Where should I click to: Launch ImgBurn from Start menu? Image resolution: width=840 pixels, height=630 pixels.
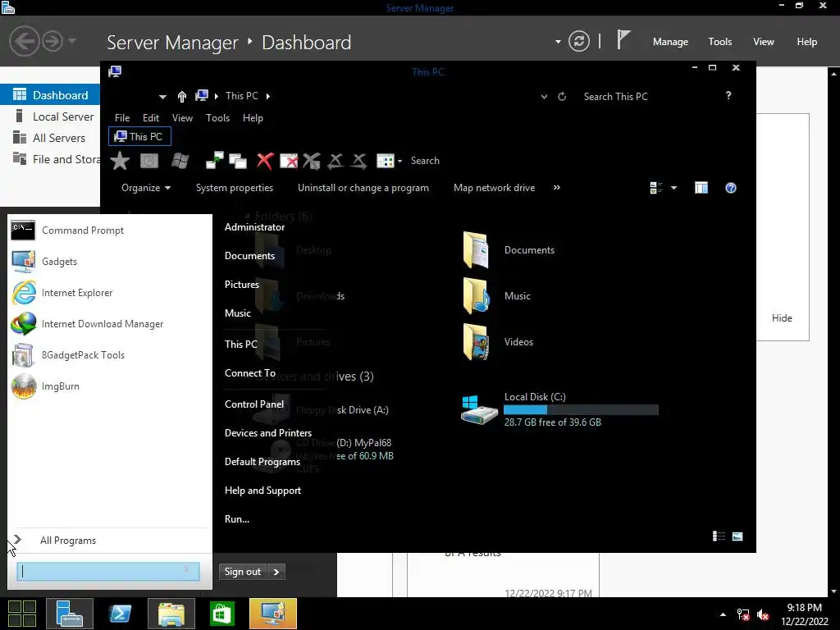[110, 386]
